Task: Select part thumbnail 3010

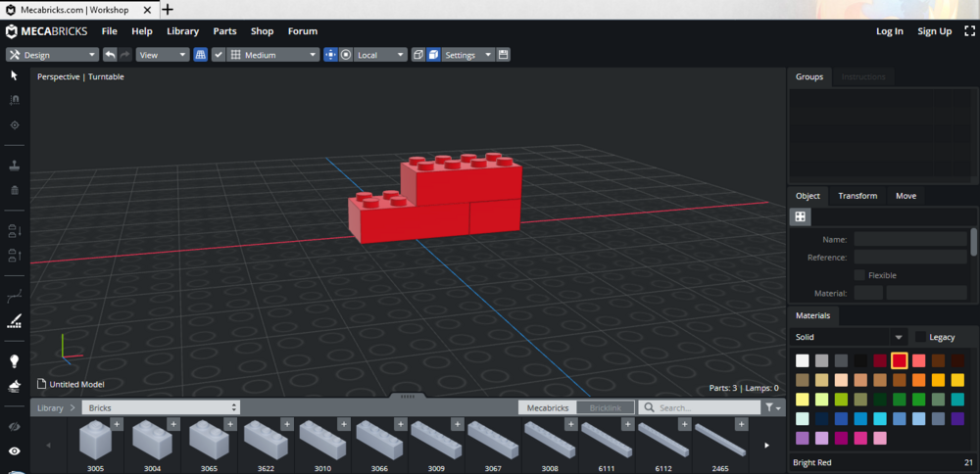Action: 322,445
